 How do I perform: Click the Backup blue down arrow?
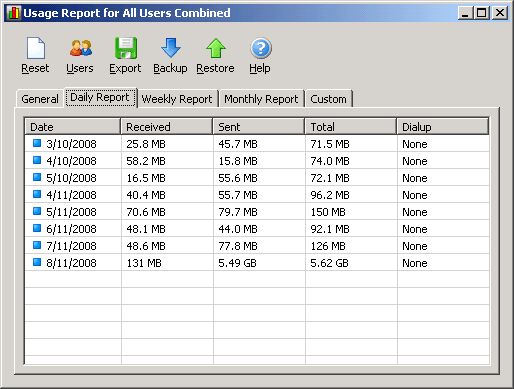point(171,48)
